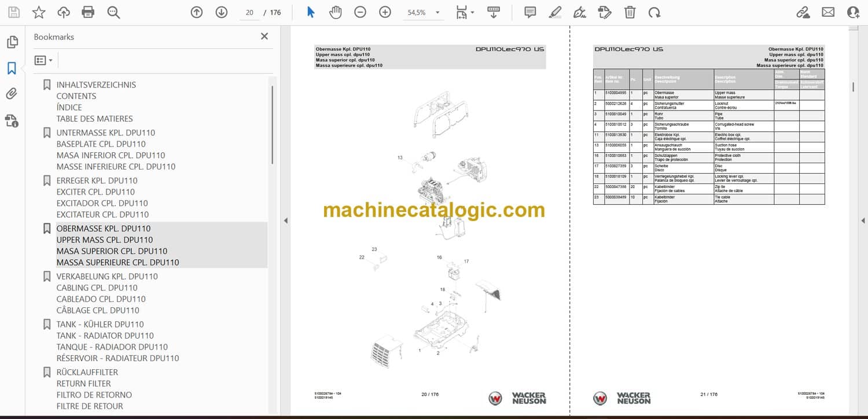Click the document vertical scrollbar
The width and height of the screenshot is (868, 419).
point(853,87)
